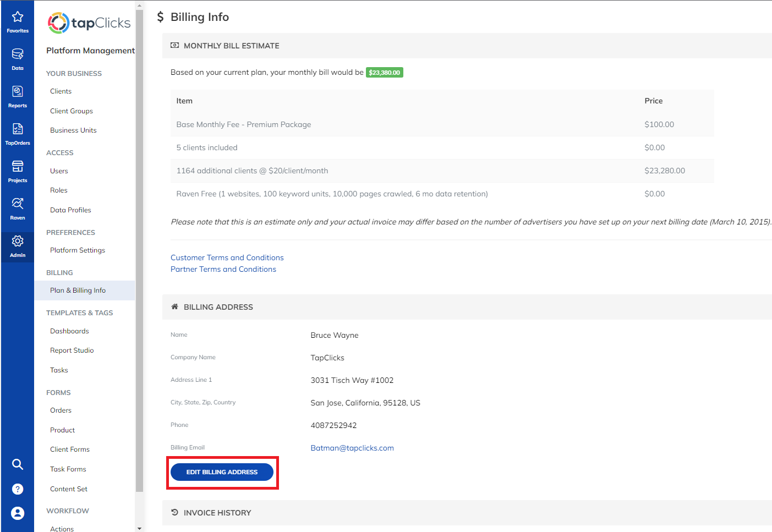Click the Raven Free item row
This screenshot has height=532, width=772.
[442, 194]
